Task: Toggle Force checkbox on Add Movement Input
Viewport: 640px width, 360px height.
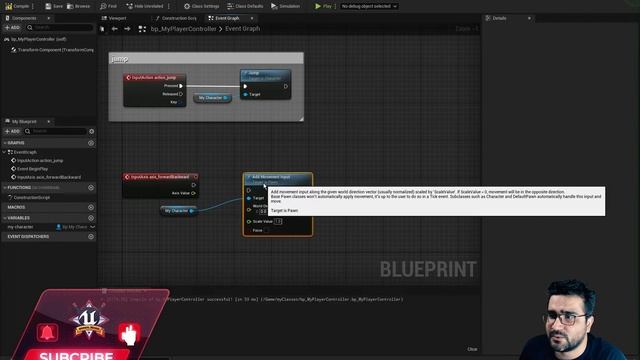Action: 266,230
